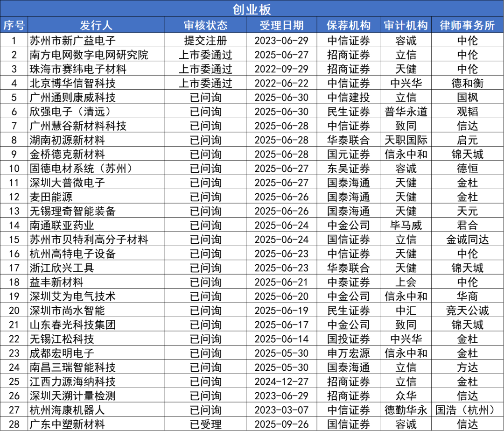Image resolution: width=504 pixels, height=431 pixels.
Task: Select the 金诚同达 law firm cell
Action: point(467,240)
